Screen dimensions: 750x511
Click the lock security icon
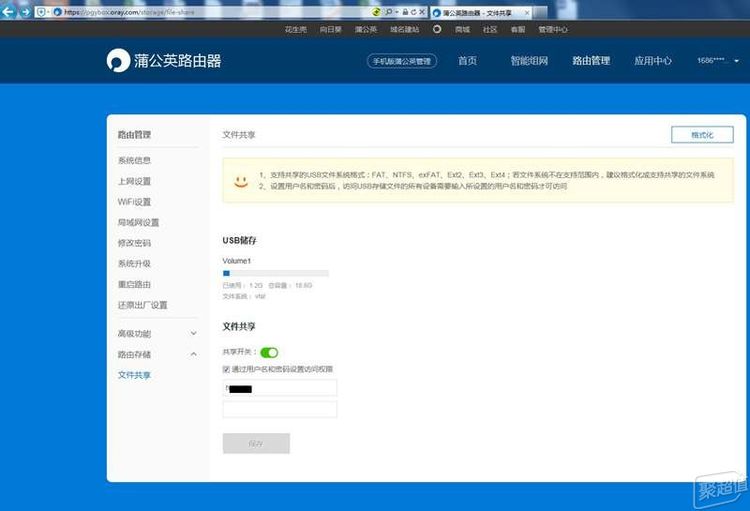pos(405,12)
